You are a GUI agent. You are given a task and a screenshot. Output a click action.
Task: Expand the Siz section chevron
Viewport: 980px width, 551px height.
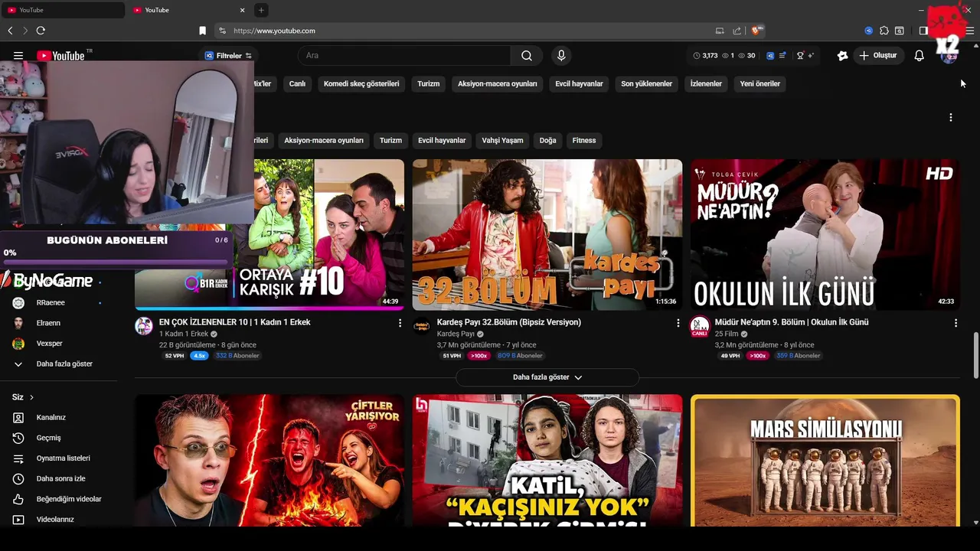31,397
